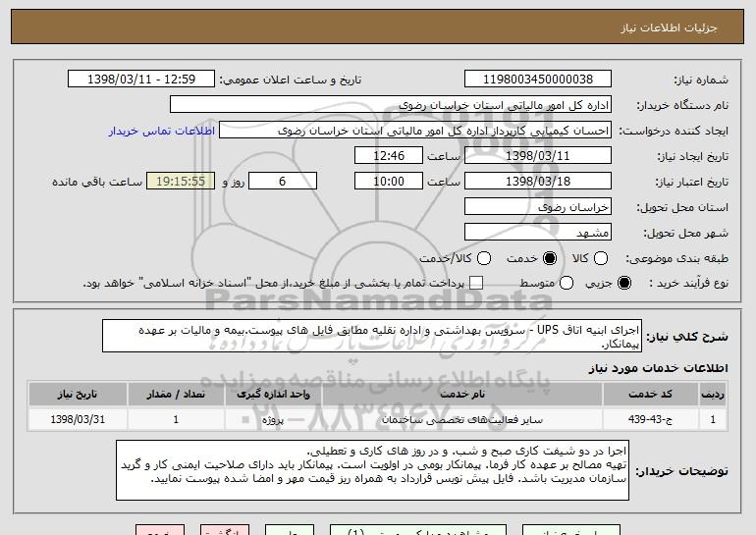
Task: Click the توضیحات خریدار notes box
Action: tap(372, 470)
